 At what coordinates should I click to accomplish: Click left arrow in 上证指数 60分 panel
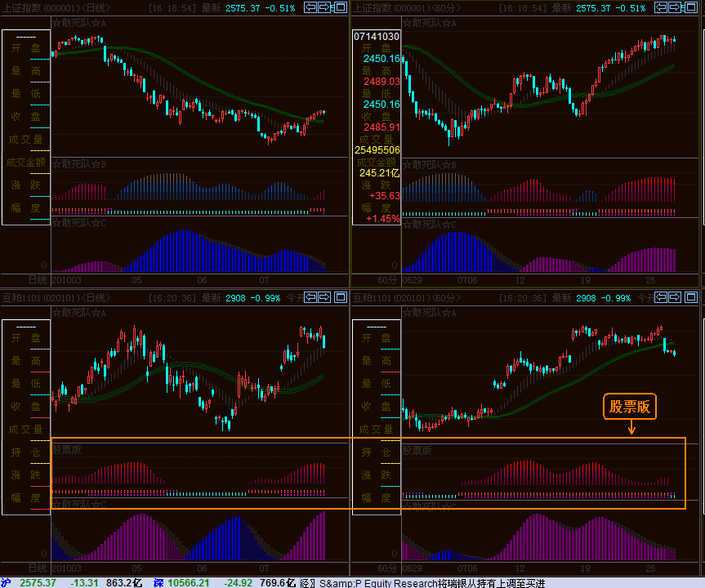(x=661, y=7)
